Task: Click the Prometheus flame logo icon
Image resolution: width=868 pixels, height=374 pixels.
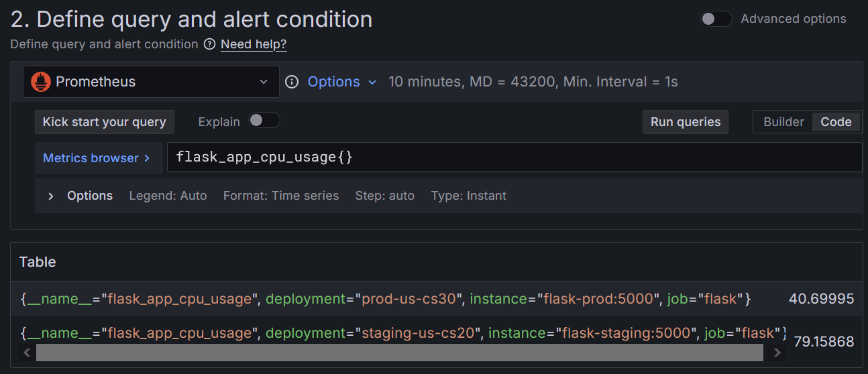Action: pos(41,82)
